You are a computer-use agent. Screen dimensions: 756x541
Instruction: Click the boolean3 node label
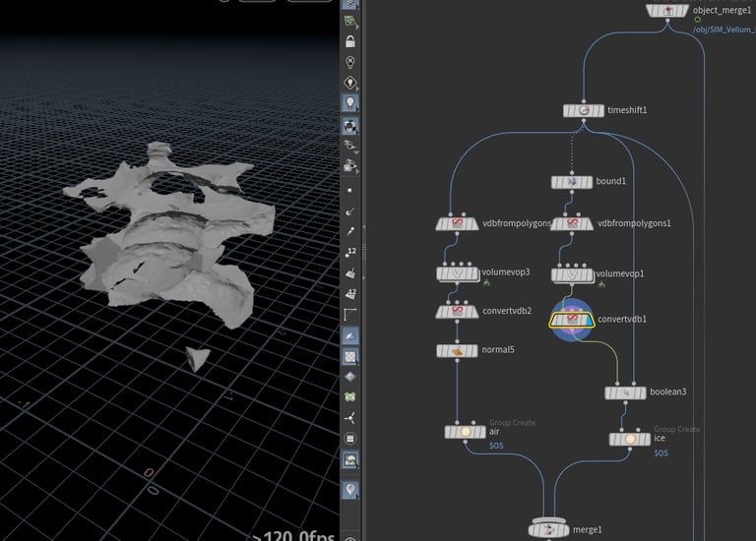point(667,391)
